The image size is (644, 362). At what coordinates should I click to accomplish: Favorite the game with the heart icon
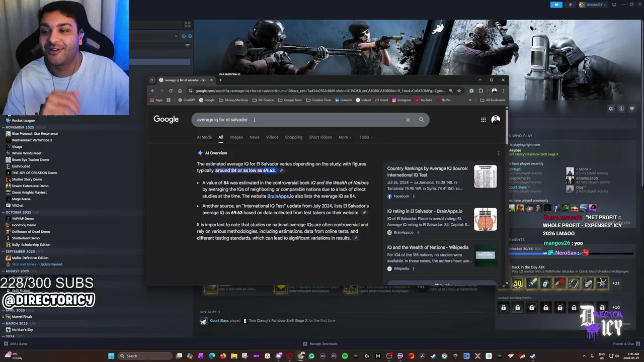coord(632,109)
